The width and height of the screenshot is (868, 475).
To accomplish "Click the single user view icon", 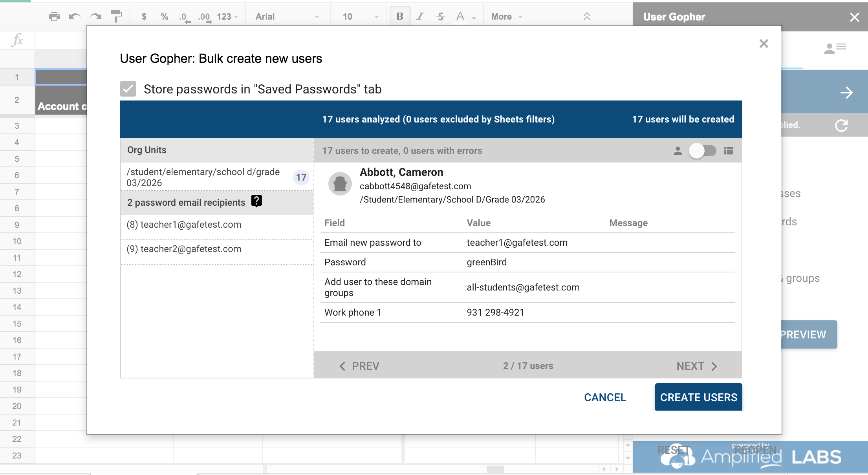I will point(678,151).
